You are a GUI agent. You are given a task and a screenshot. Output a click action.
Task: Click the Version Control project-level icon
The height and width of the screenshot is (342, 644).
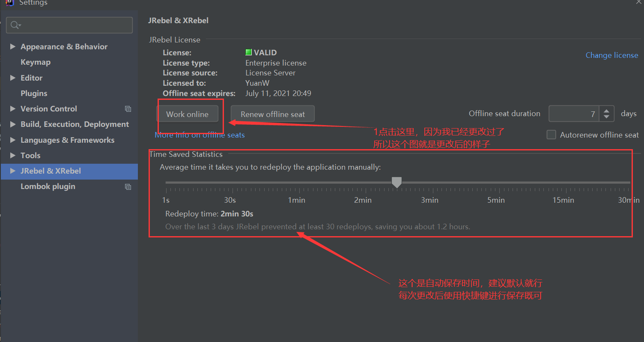pos(128,109)
